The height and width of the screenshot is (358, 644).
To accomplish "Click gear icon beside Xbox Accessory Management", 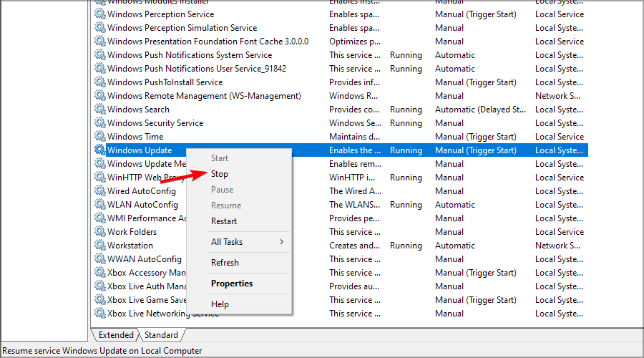I will pos(99,272).
